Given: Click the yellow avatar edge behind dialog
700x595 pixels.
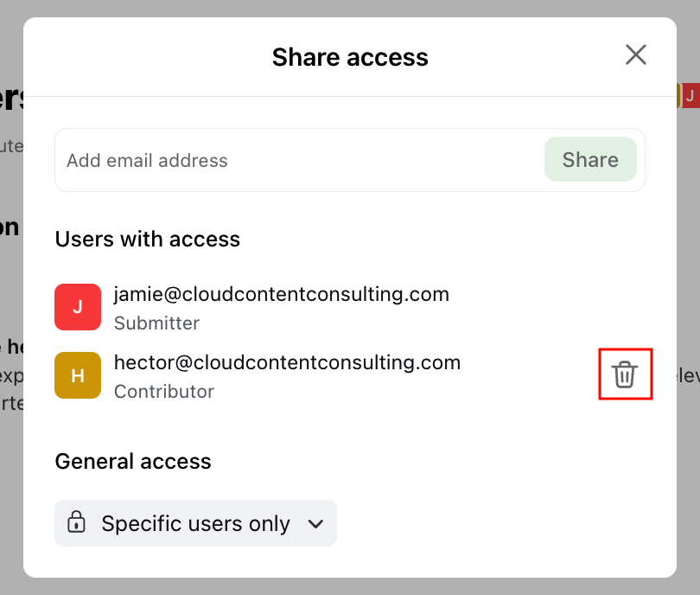Looking at the screenshot, I should click(x=678, y=95).
